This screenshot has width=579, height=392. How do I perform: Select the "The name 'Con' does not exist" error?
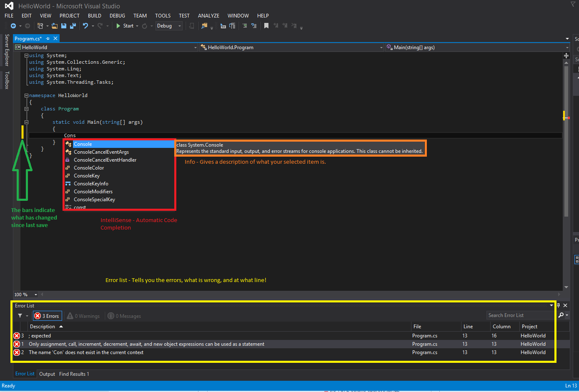tap(291, 352)
